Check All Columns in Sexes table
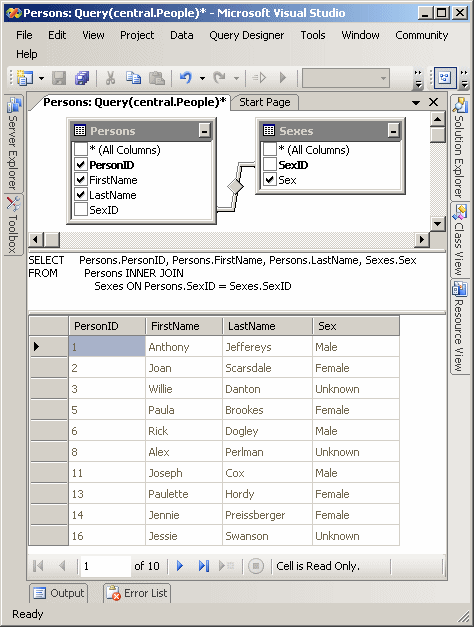The width and height of the screenshot is (474, 627). pos(270,150)
